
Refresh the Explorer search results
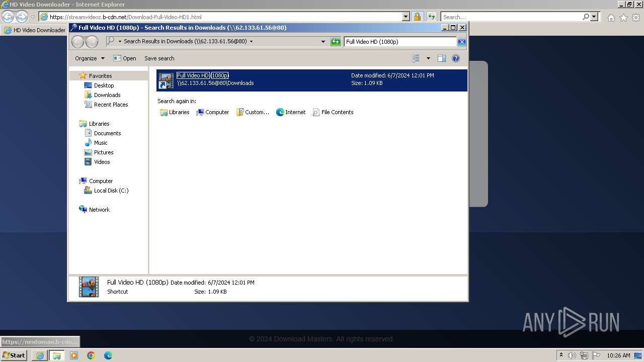click(x=336, y=42)
